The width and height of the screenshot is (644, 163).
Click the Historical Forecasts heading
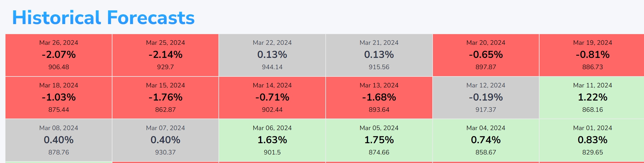point(103,18)
